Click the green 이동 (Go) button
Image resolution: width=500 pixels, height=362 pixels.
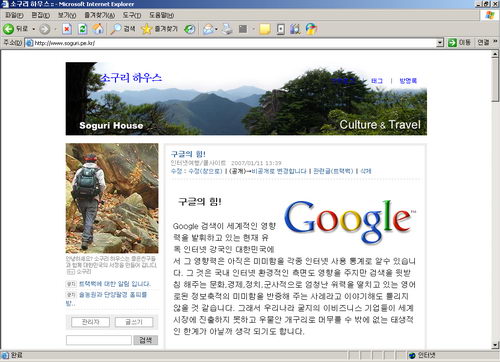[459, 43]
